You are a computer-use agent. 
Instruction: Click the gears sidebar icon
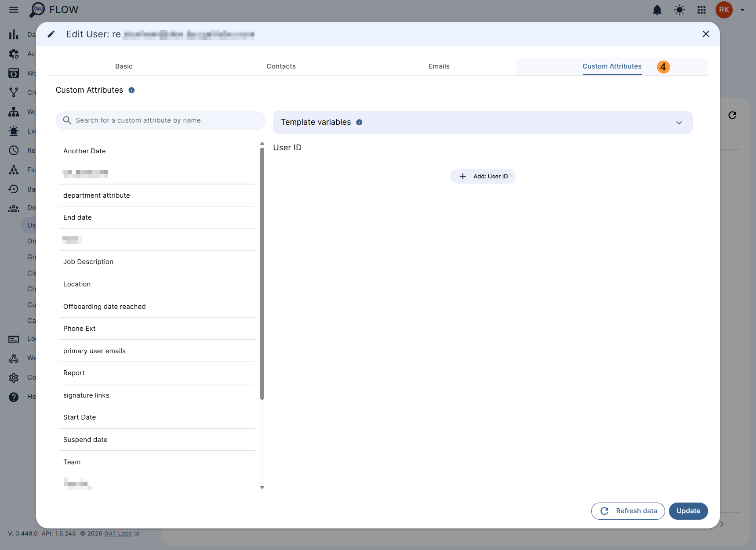pos(14,54)
